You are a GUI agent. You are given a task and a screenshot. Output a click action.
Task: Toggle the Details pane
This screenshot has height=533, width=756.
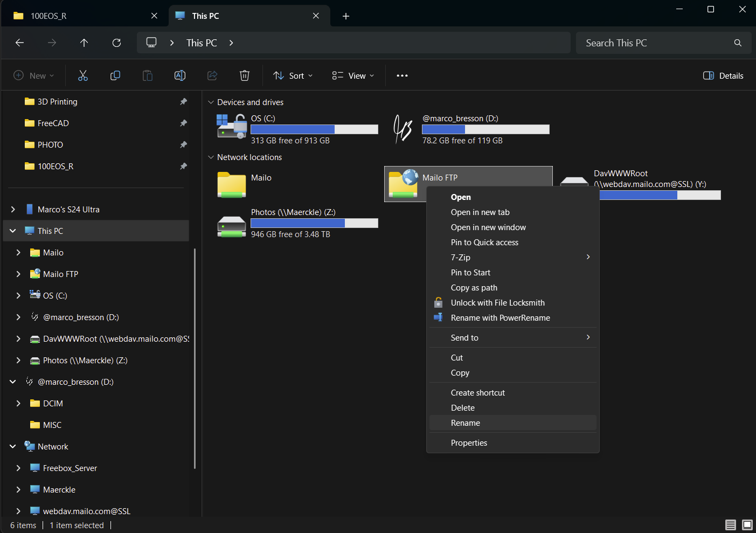pos(723,75)
